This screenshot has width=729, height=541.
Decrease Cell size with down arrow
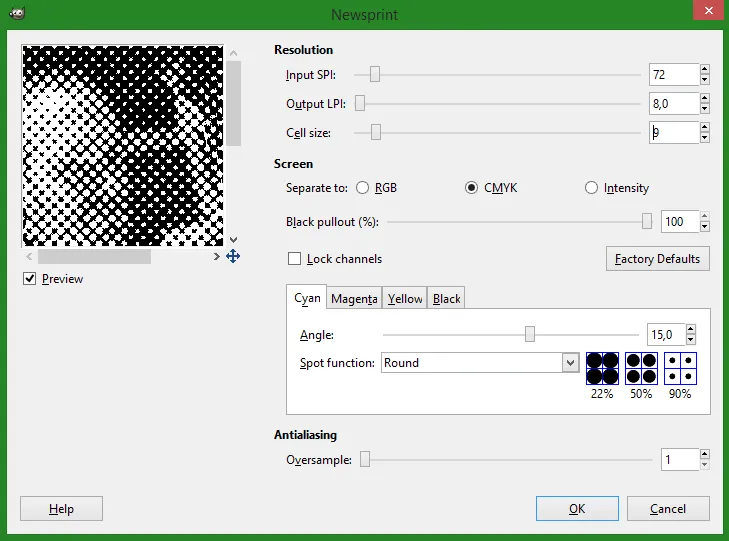pyautogui.click(x=705, y=138)
